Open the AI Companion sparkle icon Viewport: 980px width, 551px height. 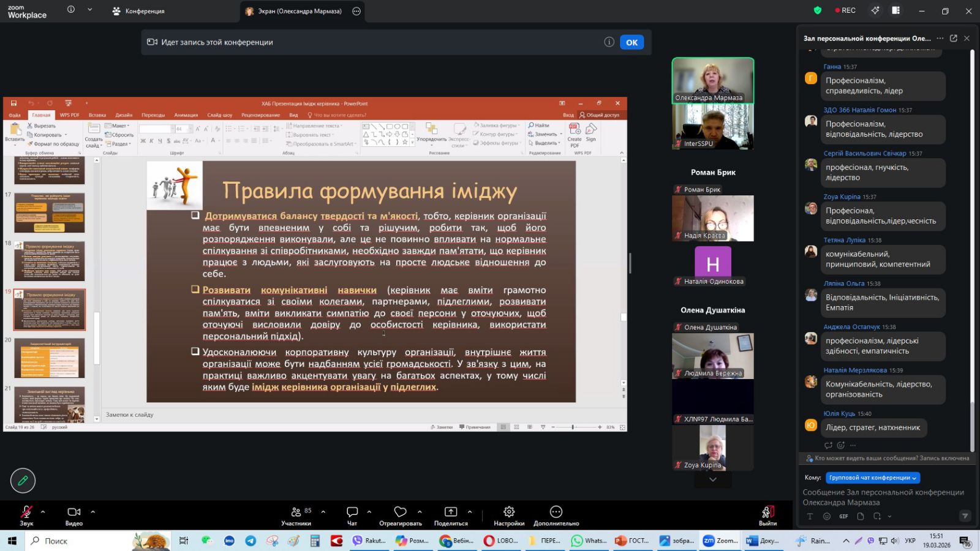[875, 10]
